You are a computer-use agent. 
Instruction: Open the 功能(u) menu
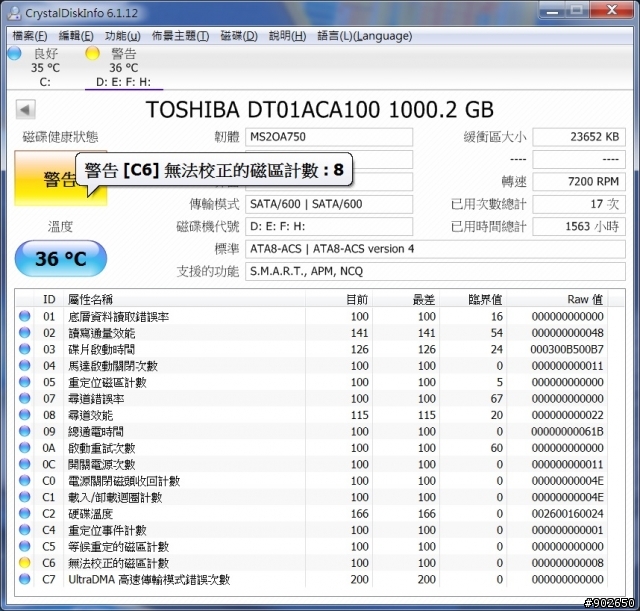point(122,36)
